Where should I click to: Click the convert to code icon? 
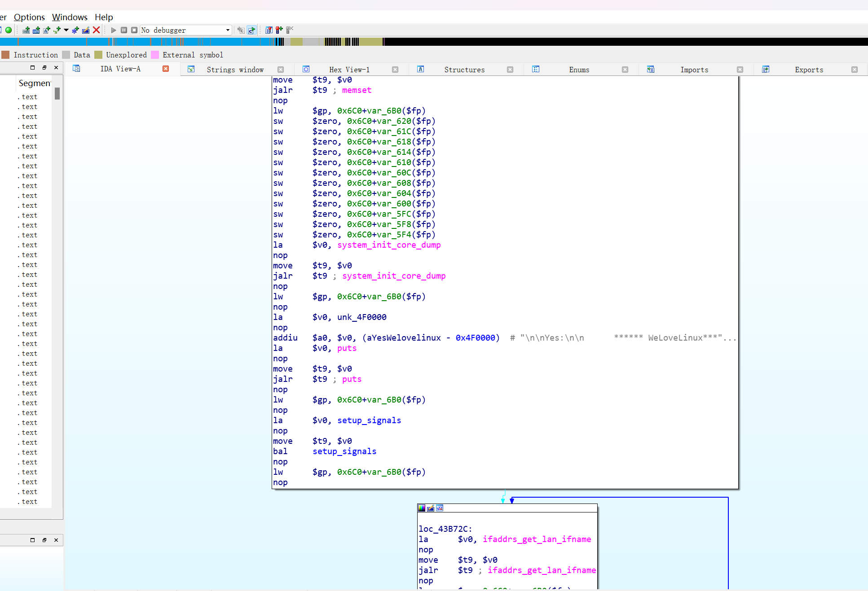26,30
